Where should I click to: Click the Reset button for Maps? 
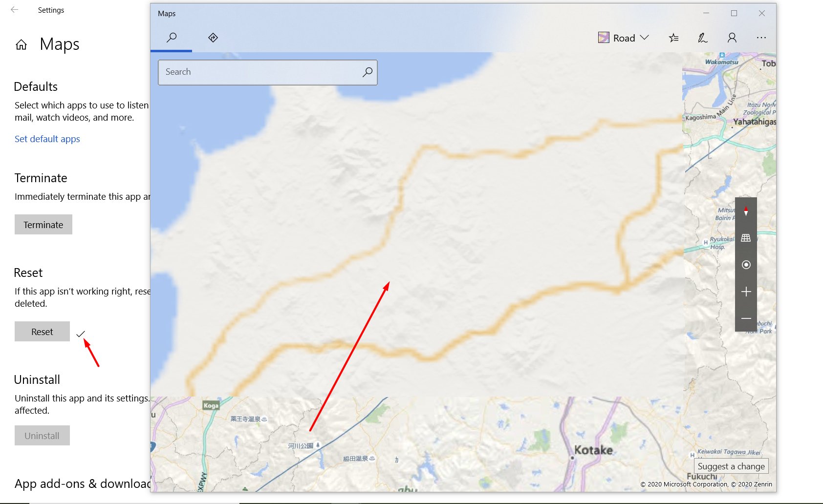pos(42,332)
